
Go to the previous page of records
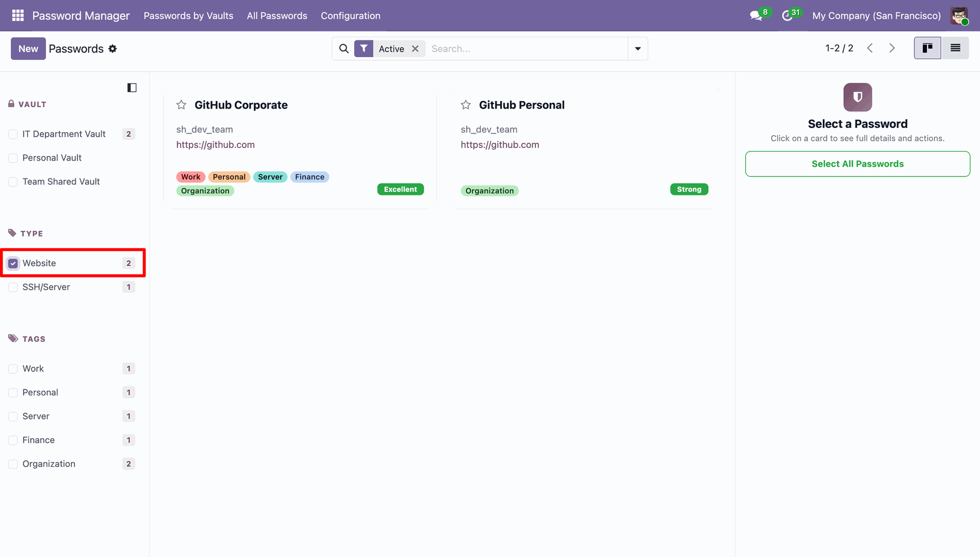(x=870, y=48)
